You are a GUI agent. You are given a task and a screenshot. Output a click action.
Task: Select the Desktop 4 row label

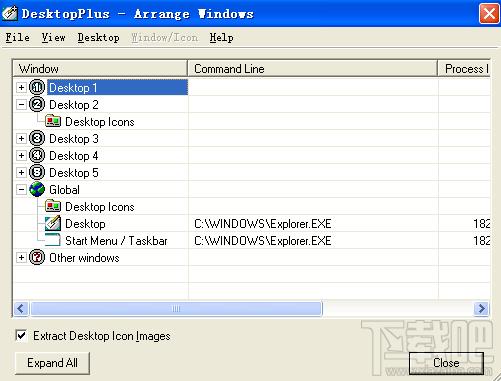74,155
